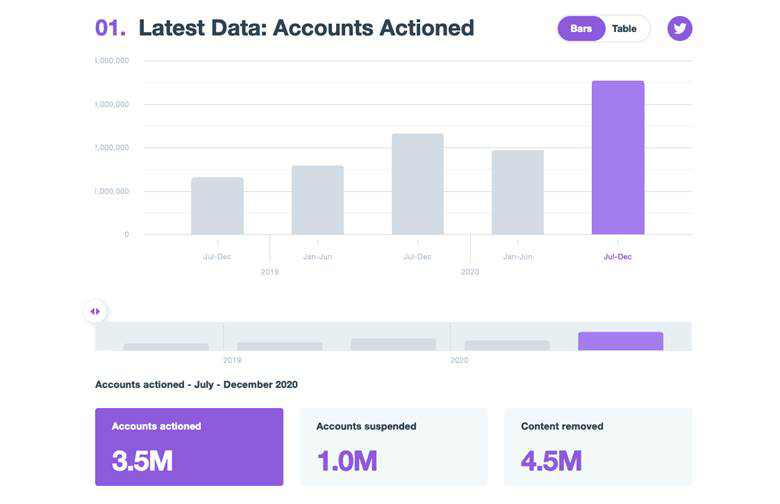Click the double-arrow range handle icon

pos(95,312)
